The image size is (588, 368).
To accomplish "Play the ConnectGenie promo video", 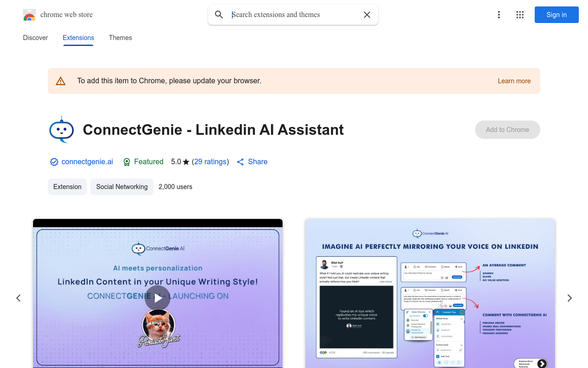I will 158,298.
